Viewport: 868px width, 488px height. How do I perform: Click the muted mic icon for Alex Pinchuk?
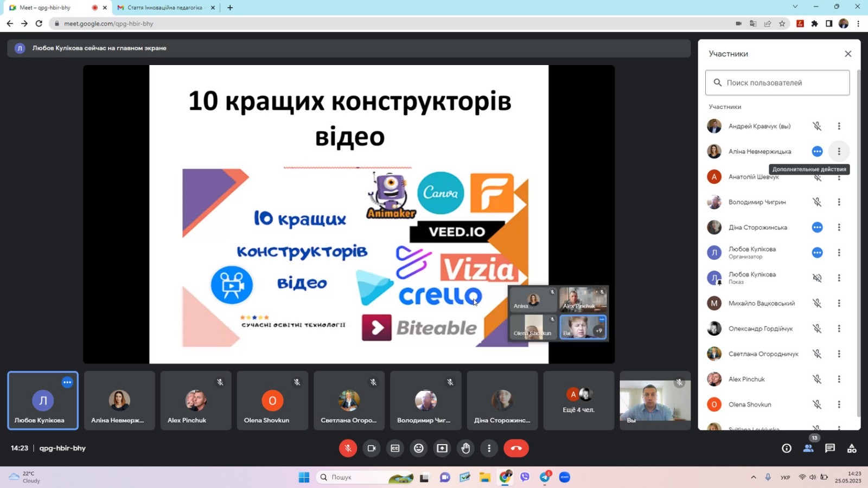(x=817, y=379)
